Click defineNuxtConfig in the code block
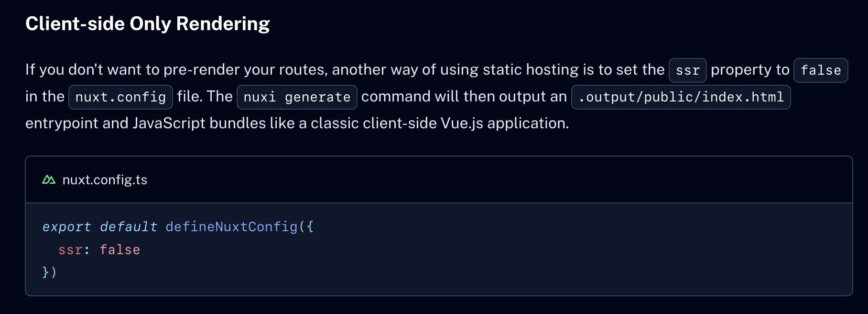 (231, 227)
